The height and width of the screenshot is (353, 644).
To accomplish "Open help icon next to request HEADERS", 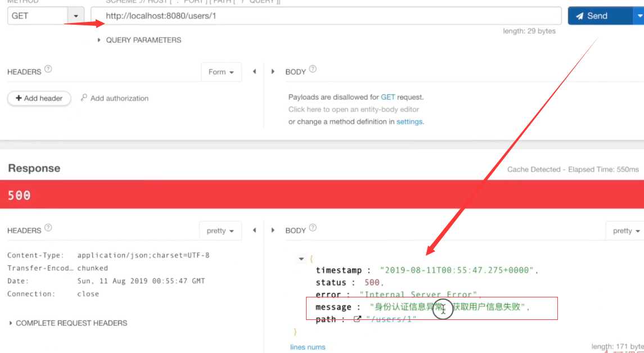I will tap(48, 69).
